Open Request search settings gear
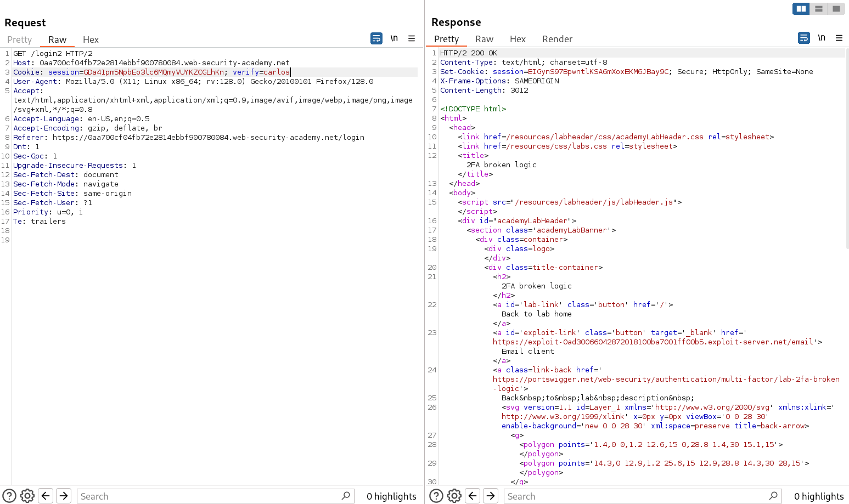 point(27,496)
